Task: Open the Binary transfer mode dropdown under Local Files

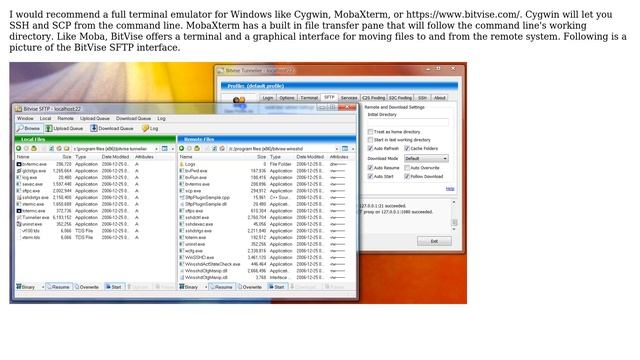Action: [42, 287]
